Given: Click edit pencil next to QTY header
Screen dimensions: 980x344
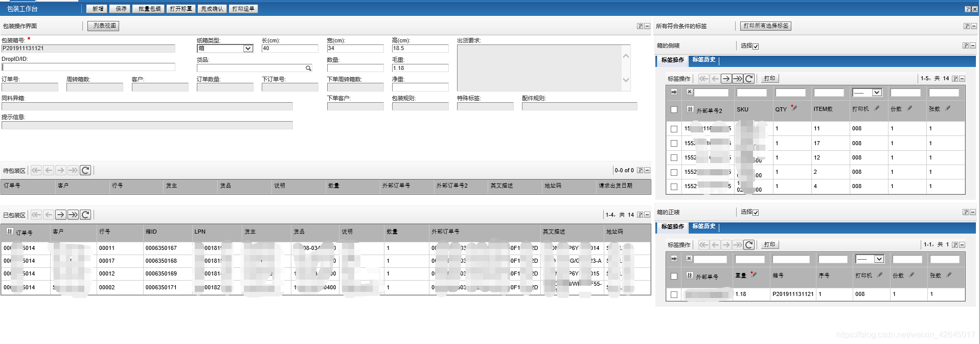Looking at the screenshot, I should [x=793, y=108].
